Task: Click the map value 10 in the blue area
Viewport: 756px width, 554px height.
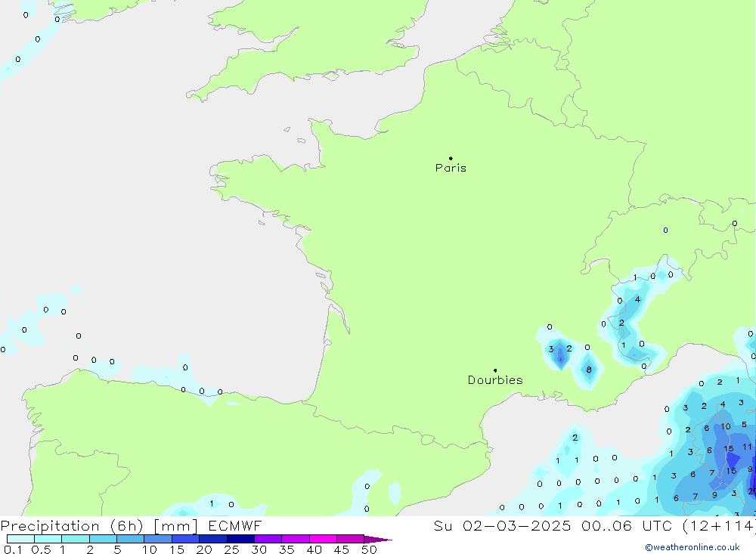Action: point(726,427)
